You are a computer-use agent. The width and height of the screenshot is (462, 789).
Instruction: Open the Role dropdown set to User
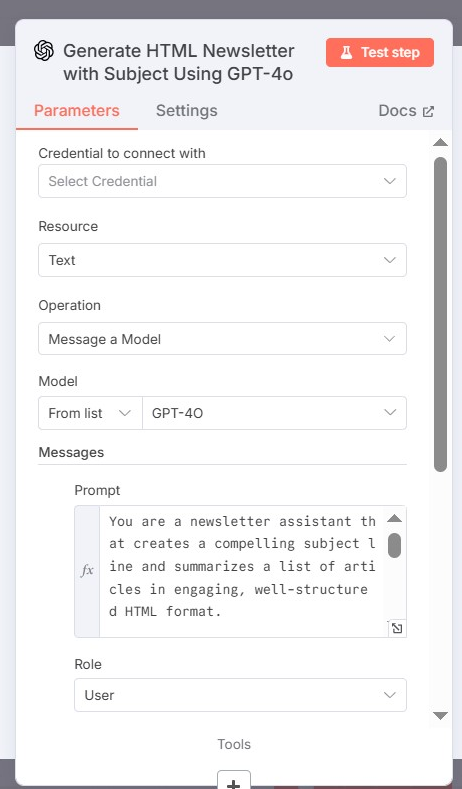tap(241, 695)
